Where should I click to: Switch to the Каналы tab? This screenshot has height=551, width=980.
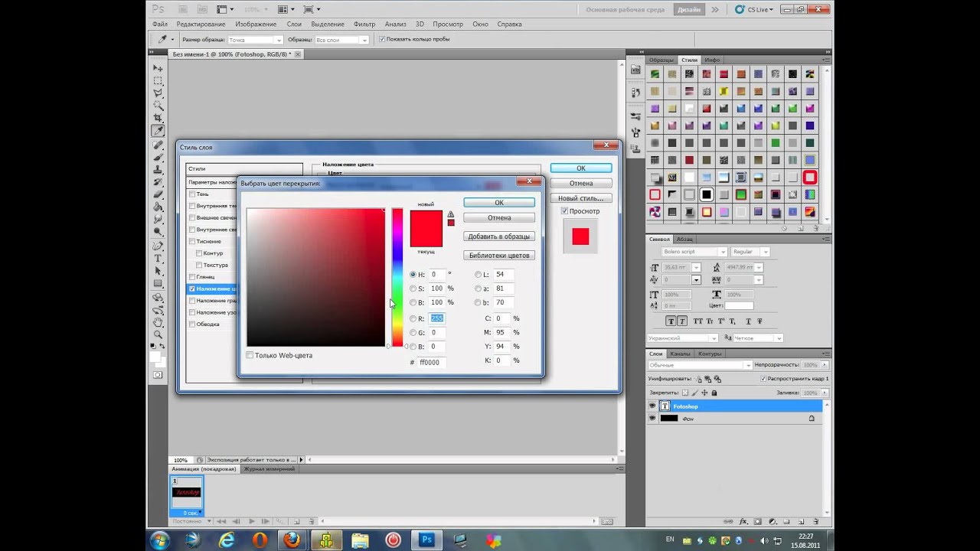681,354
